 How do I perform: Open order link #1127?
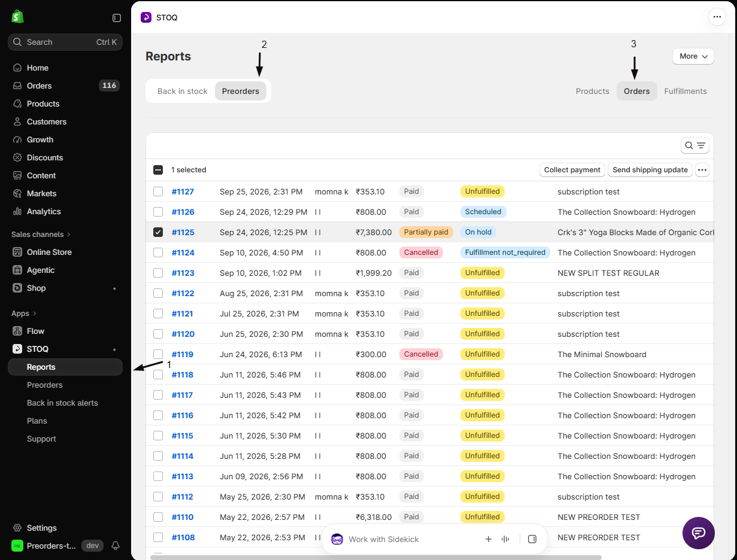183,191
